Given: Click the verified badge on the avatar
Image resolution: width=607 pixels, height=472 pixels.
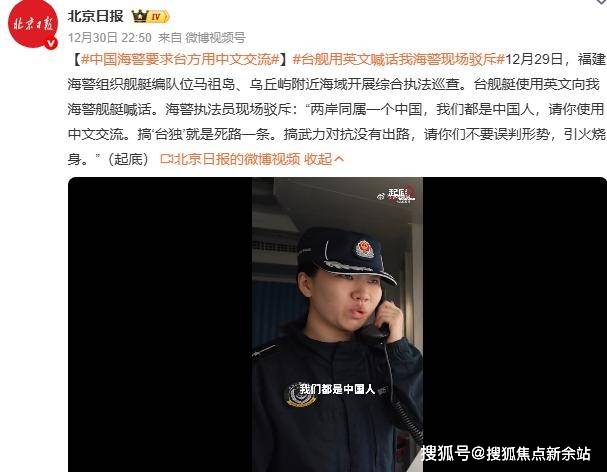Looking at the screenshot, I should point(51,43).
